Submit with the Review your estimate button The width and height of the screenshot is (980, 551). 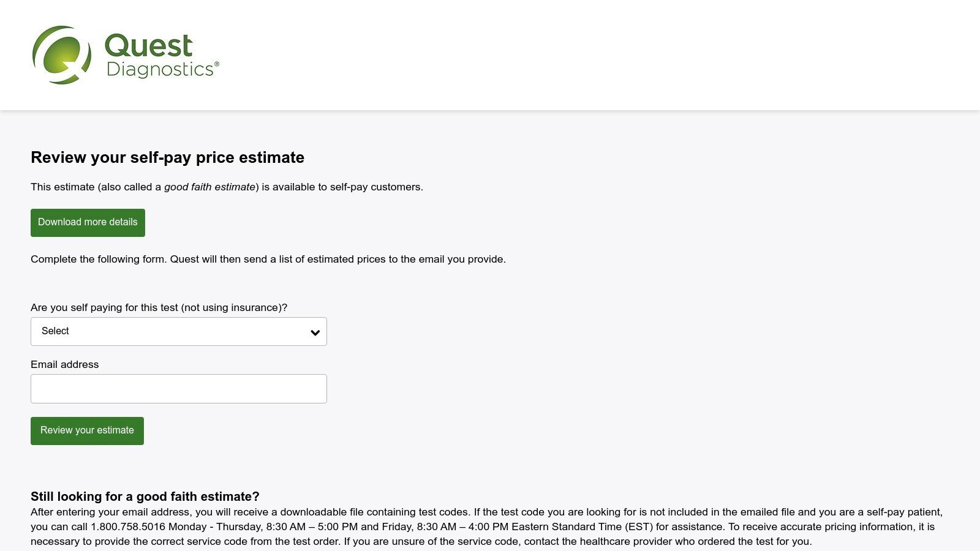point(87,430)
